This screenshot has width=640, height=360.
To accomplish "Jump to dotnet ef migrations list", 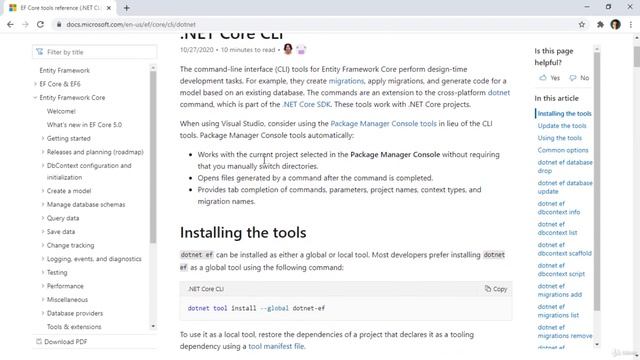I will tap(558, 311).
